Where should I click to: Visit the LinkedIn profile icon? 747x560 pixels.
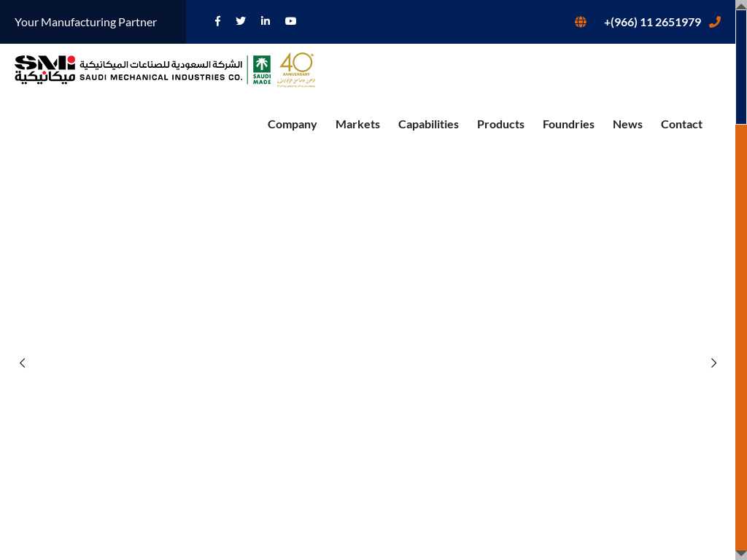pyautogui.click(x=266, y=21)
